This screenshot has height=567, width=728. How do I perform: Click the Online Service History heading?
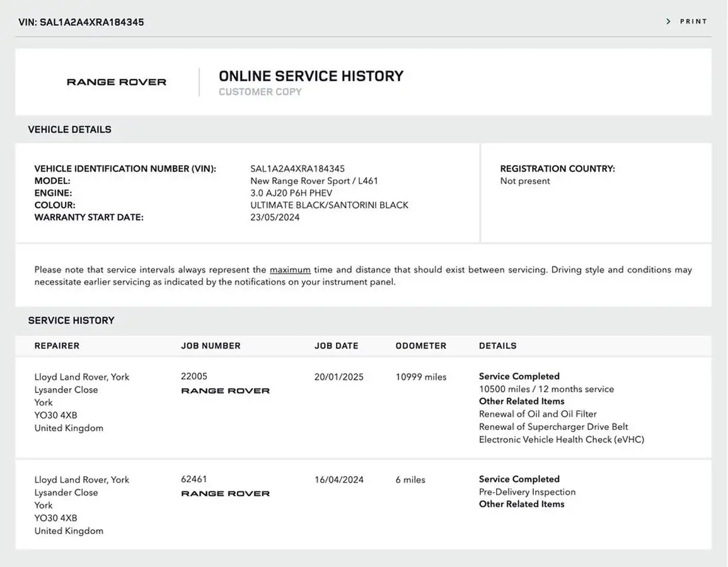tap(311, 76)
